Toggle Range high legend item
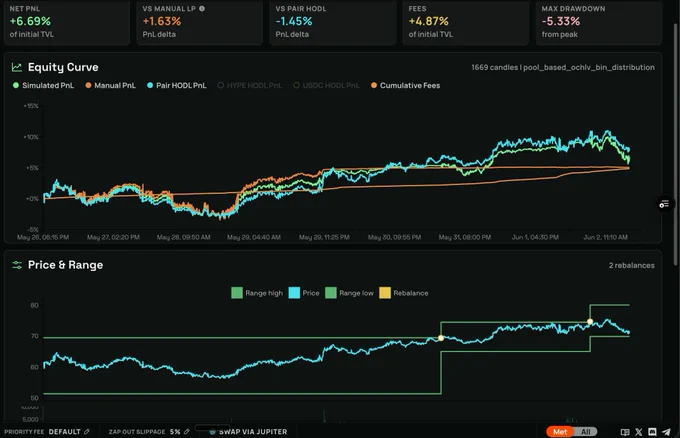 point(257,293)
